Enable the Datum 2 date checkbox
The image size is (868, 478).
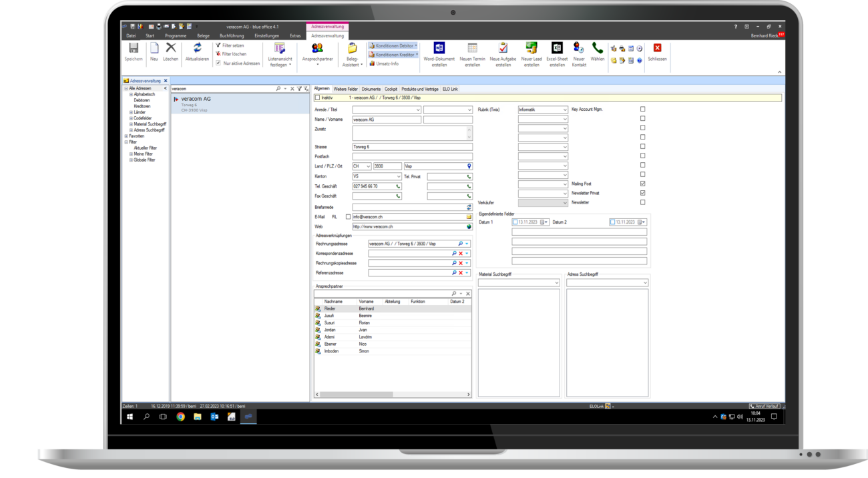pos(612,222)
